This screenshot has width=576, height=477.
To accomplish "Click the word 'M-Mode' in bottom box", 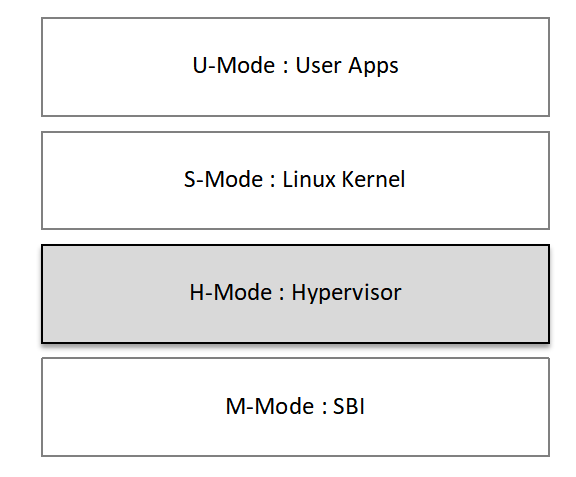I will (x=270, y=406).
